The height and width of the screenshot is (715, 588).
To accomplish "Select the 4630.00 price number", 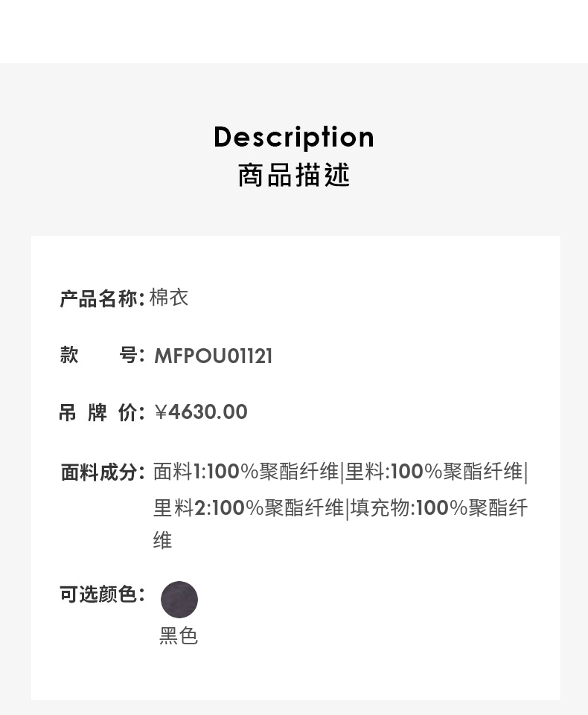I will (208, 412).
